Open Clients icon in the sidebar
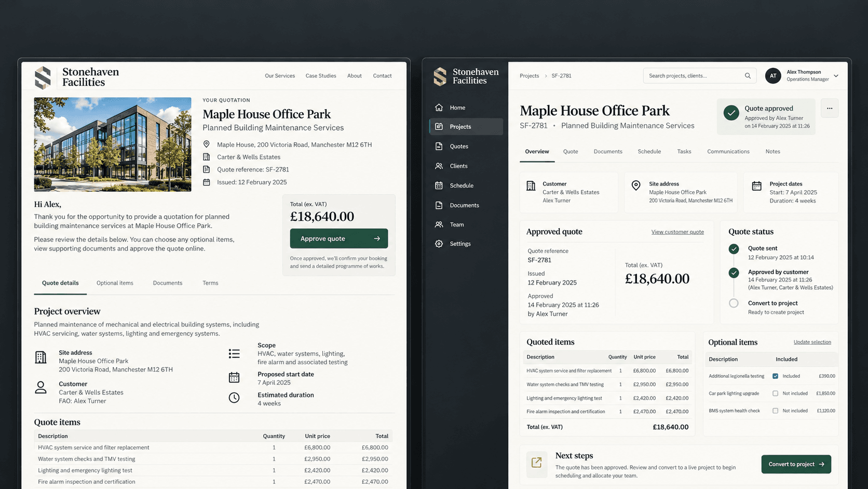The image size is (868, 489). tap(439, 166)
